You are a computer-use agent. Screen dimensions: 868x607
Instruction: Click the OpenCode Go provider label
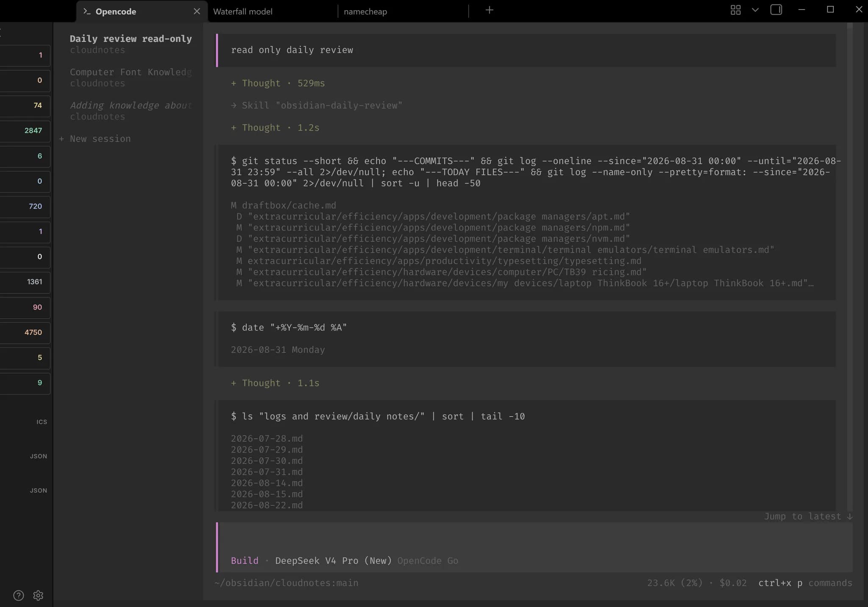point(428,561)
